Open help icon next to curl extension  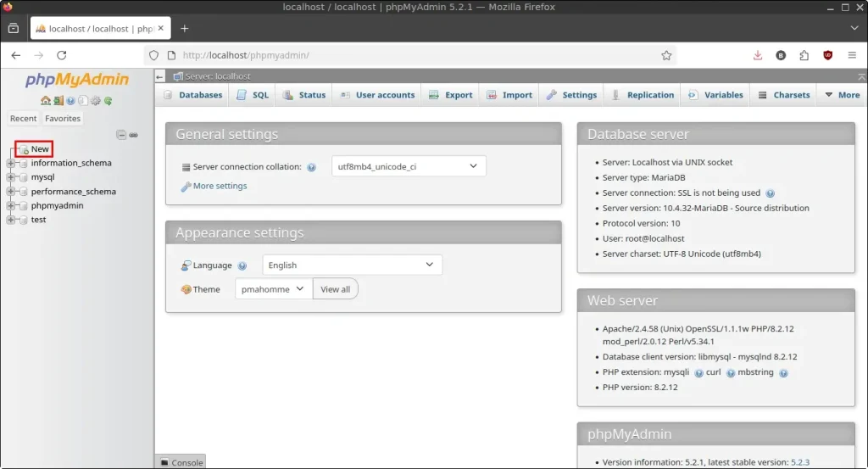click(730, 373)
